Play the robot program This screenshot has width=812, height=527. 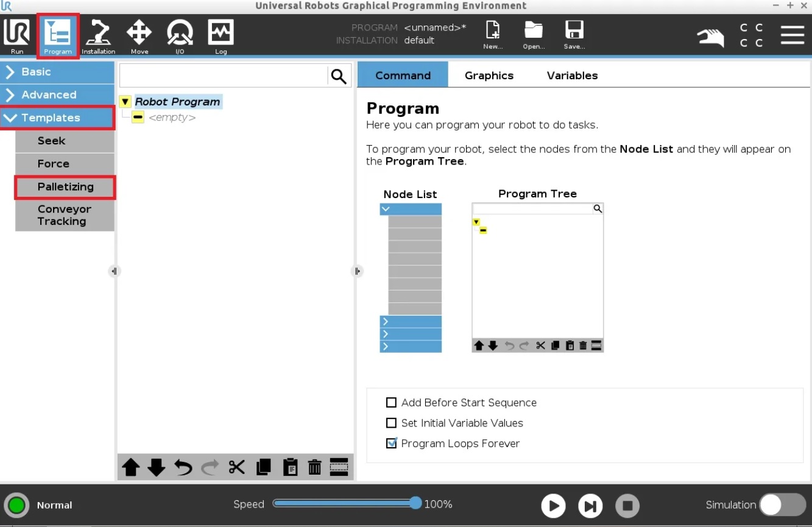pos(553,506)
